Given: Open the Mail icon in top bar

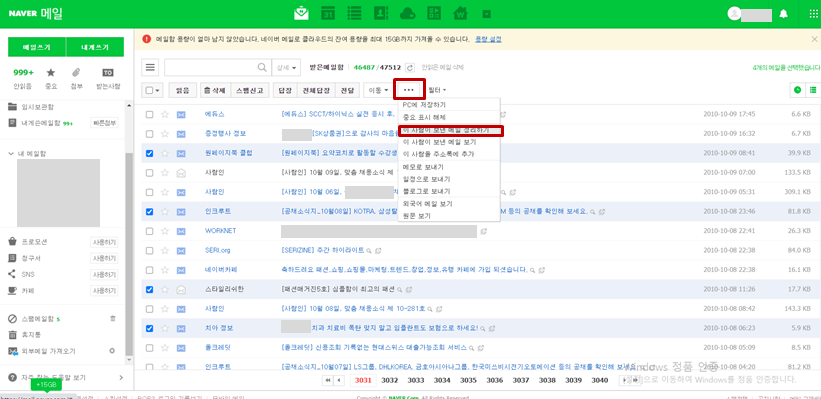Looking at the screenshot, I should point(301,14).
